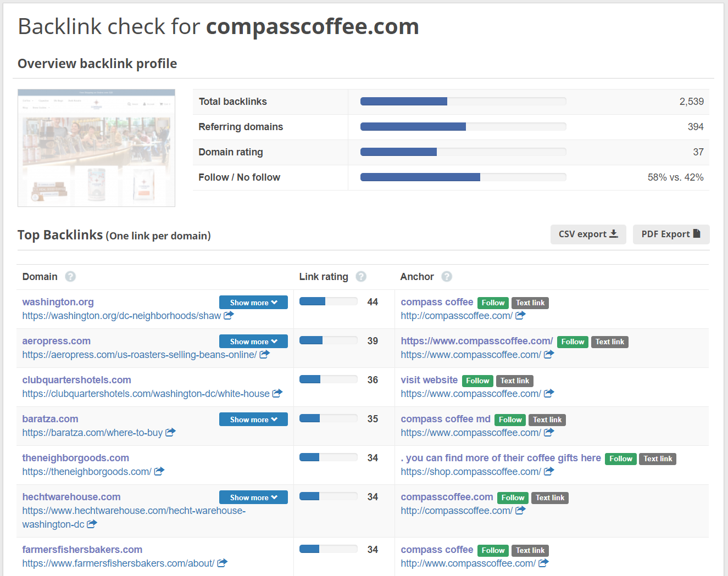Open the hechtwarehouse.com domain link
728x576 pixels.
pyautogui.click(x=71, y=496)
